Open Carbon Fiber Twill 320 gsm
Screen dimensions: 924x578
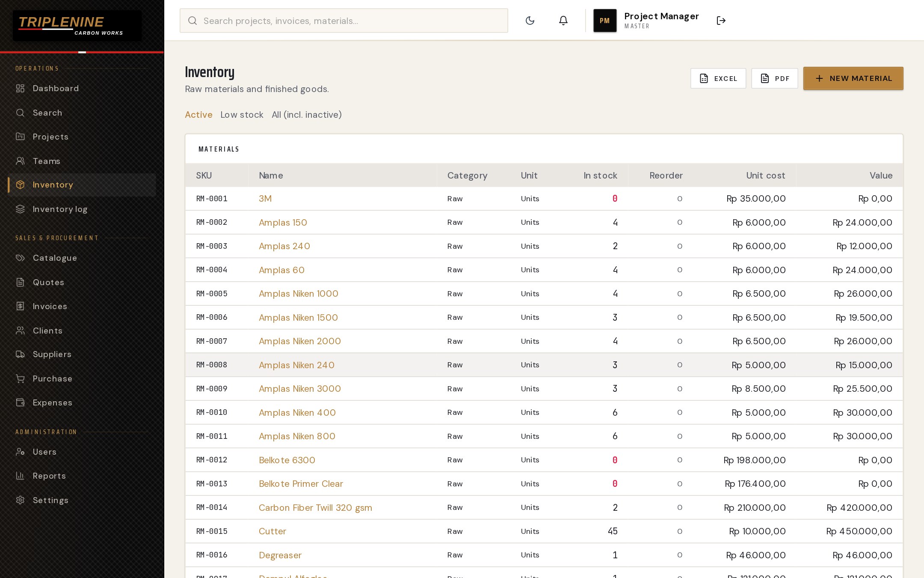(315, 508)
